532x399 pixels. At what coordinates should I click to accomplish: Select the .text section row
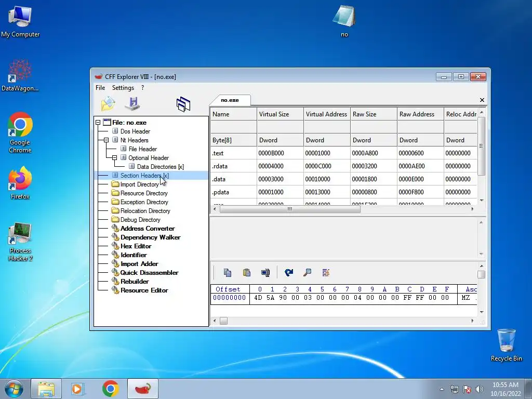pyautogui.click(x=343, y=153)
